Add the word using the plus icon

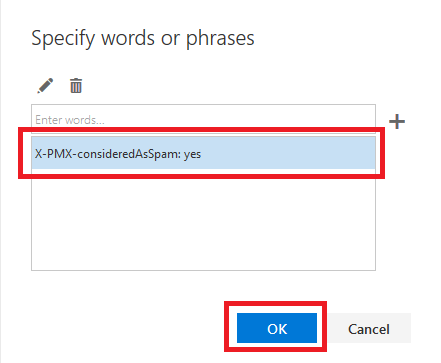coord(397,121)
